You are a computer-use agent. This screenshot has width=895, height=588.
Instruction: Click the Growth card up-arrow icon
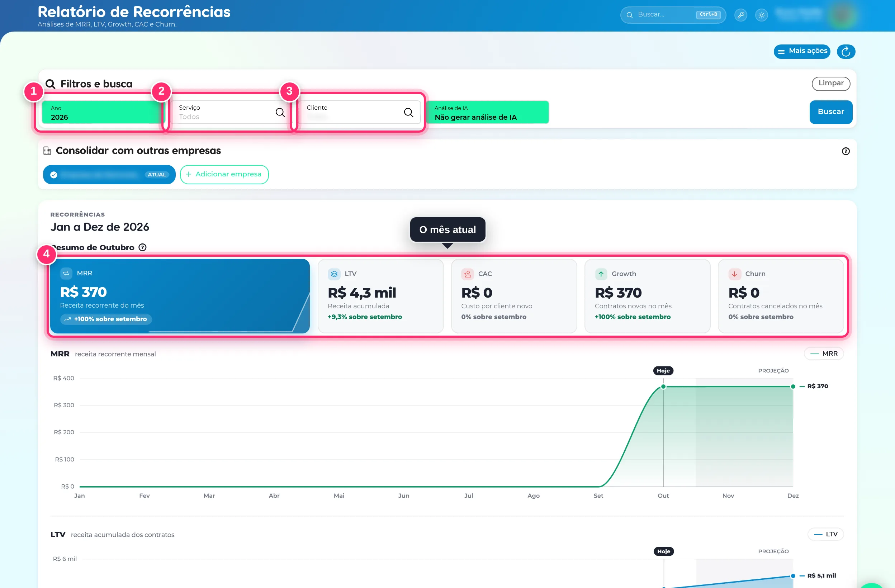(x=601, y=274)
